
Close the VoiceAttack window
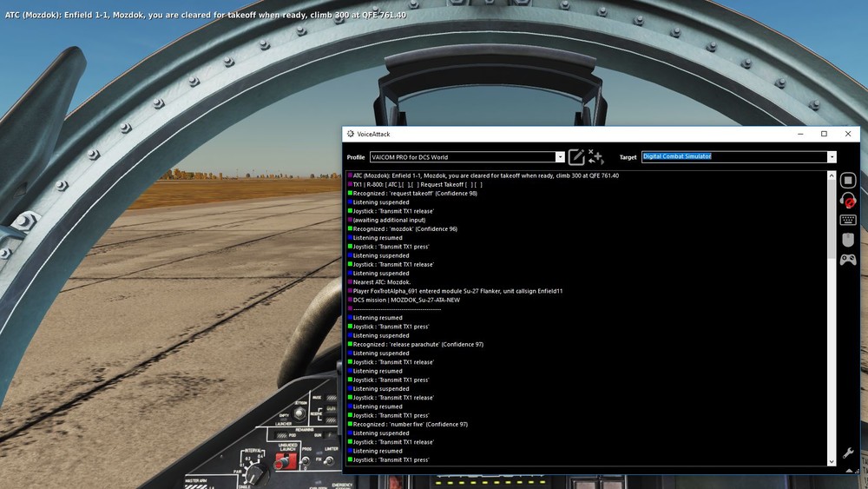pos(847,134)
